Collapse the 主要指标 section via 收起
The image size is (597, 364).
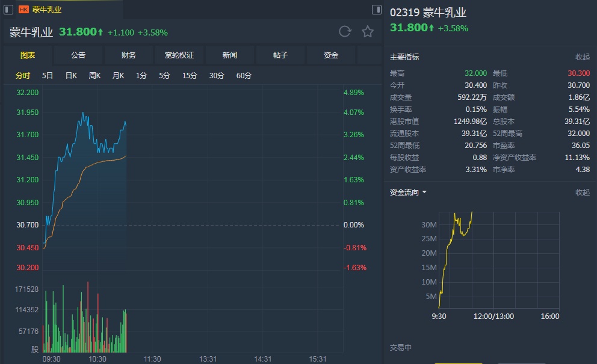click(583, 57)
